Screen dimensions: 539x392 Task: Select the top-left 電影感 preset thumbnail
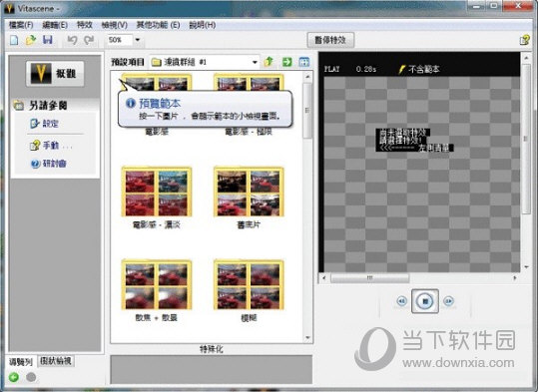coord(157,83)
